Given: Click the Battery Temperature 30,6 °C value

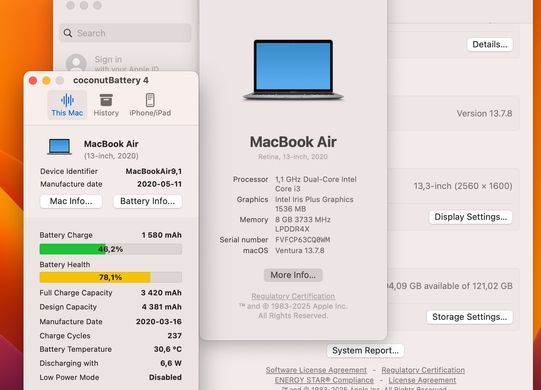Looking at the screenshot, I should coord(168,349).
